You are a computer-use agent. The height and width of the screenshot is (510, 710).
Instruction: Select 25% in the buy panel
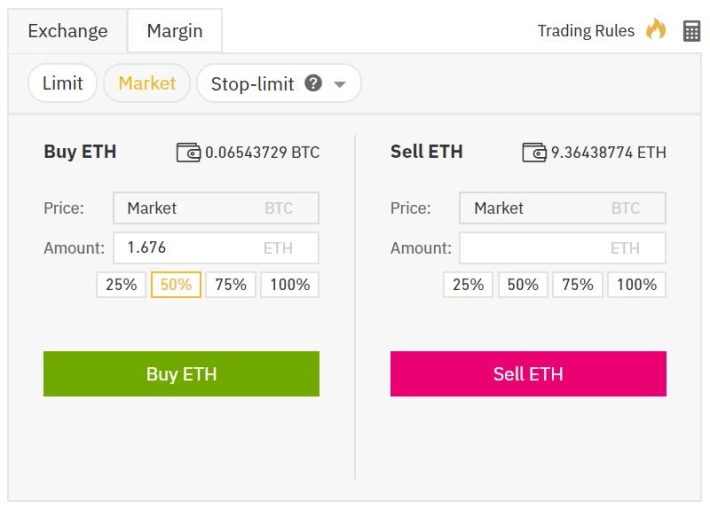[x=121, y=284]
